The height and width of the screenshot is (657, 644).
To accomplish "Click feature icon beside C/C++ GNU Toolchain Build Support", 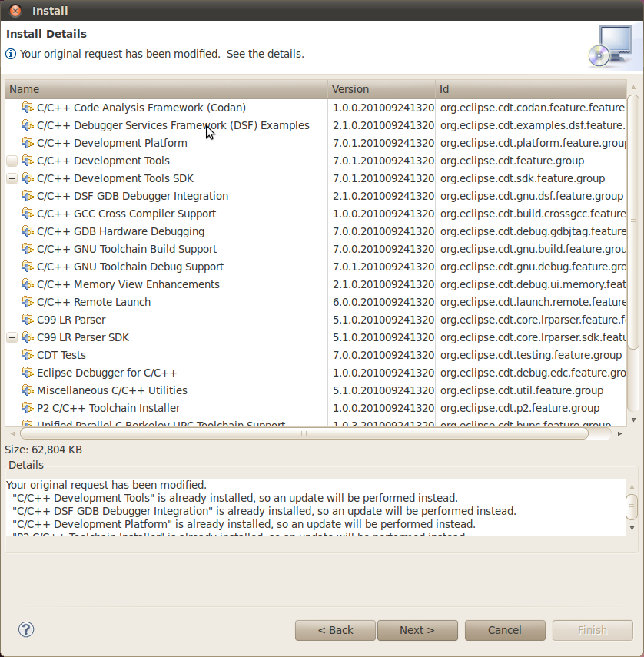I will 28,249.
